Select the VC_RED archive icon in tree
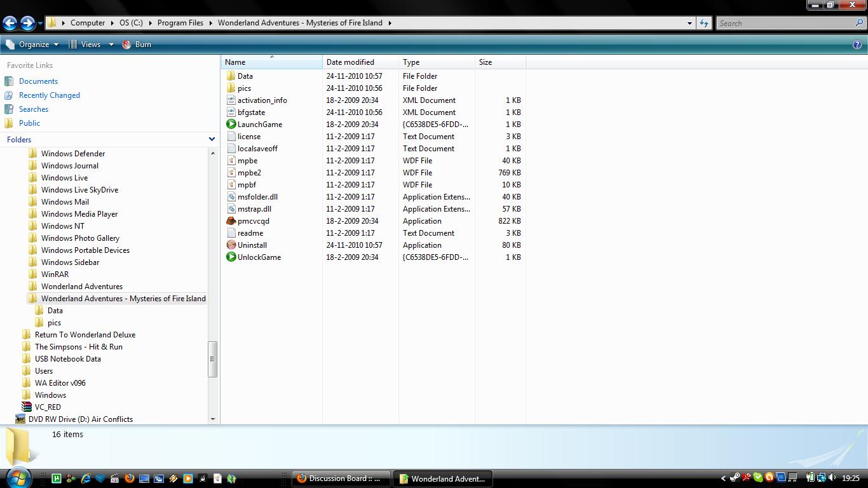Image resolution: width=868 pixels, height=488 pixels. click(x=27, y=407)
